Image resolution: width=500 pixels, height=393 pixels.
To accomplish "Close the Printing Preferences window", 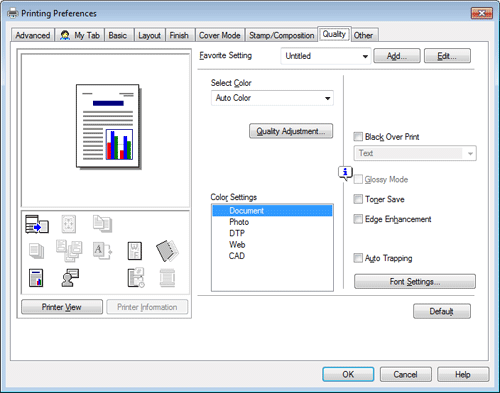I will coord(482,13).
